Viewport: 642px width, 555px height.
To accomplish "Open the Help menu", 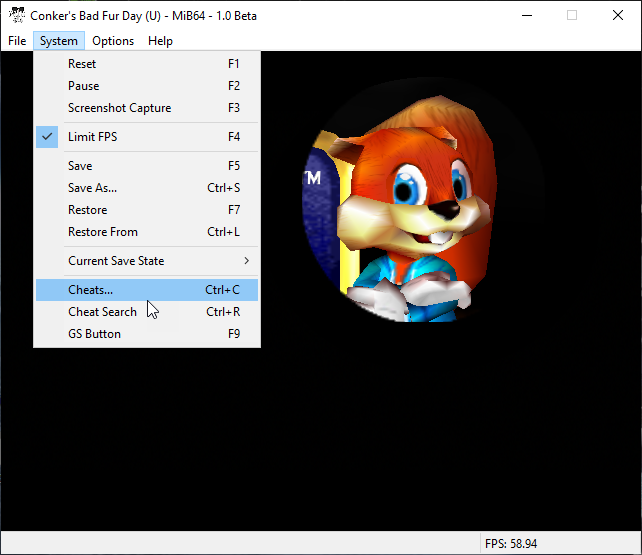I will tap(160, 41).
